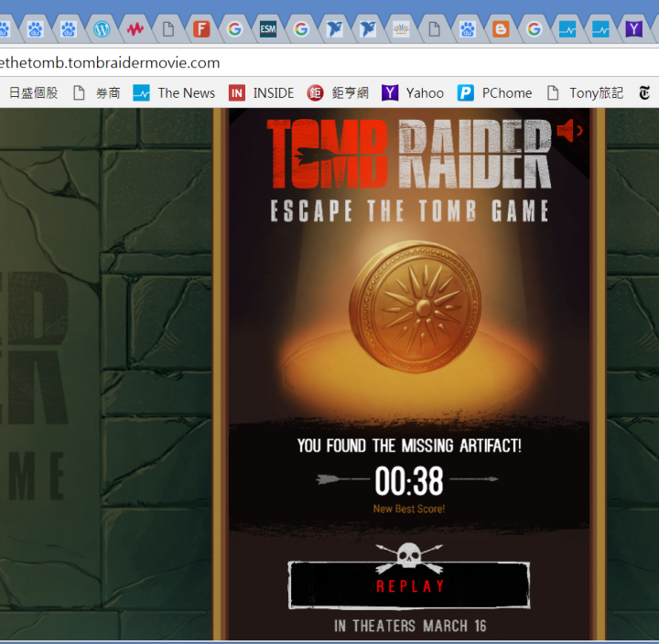Mute the game sound via speaker icon
Image resolution: width=659 pixels, height=644 pixels.
(569, 131)
